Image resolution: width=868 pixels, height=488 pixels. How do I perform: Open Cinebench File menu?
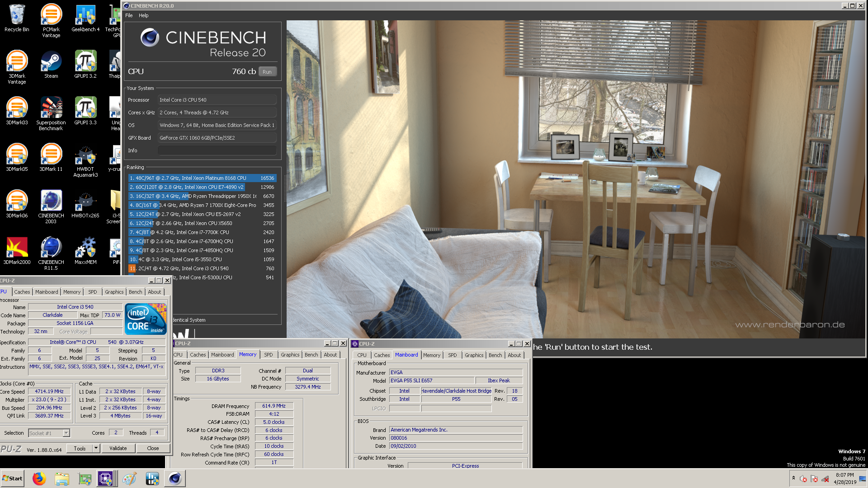pos(129,15)
